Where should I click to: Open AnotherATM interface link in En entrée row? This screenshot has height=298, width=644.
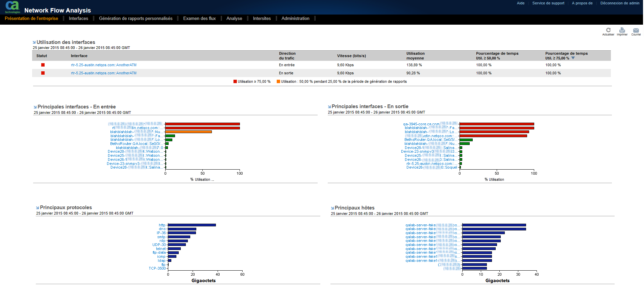(x=104, y=65)
